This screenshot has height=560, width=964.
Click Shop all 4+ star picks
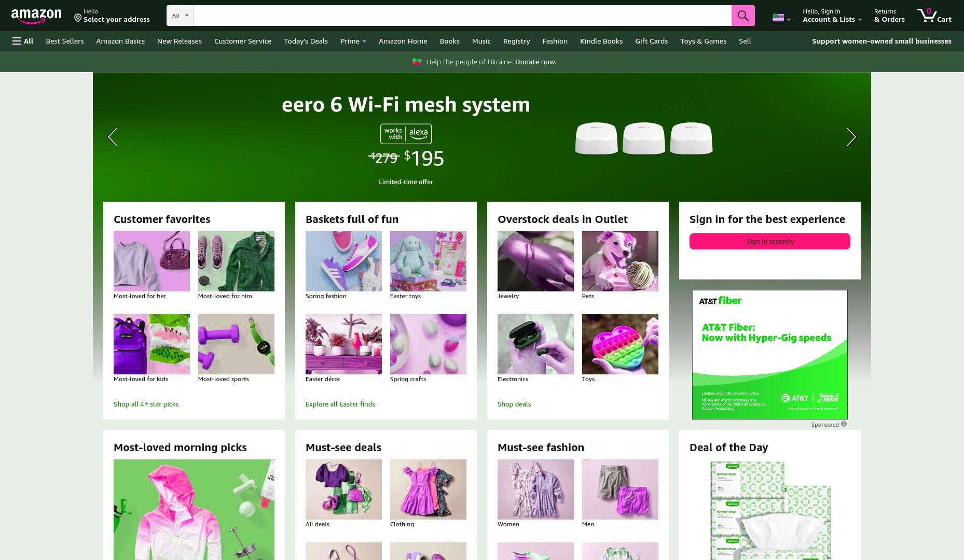click(x=146, y=404)
